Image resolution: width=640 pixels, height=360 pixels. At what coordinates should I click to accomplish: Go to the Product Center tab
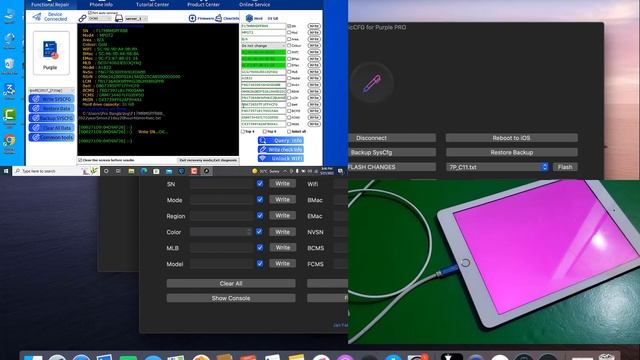(x=203, y=4)
